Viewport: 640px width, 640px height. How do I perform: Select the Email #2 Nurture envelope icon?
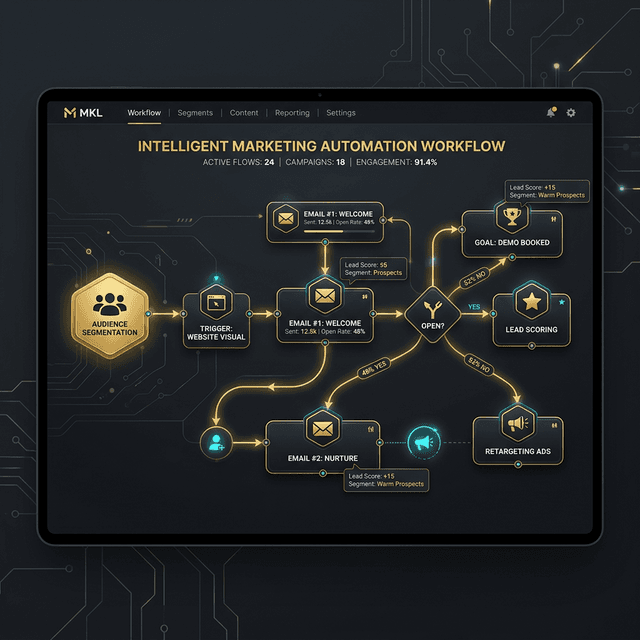tap(322, 429)
